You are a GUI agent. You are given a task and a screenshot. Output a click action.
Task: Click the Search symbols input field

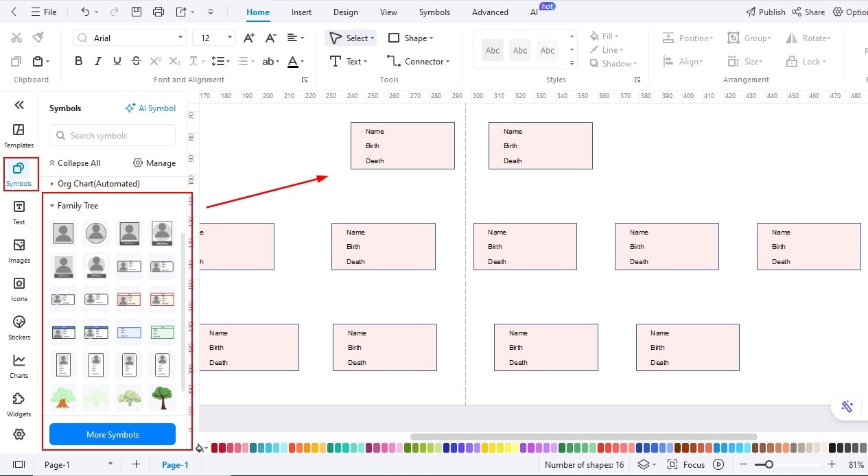click(113, 135)
